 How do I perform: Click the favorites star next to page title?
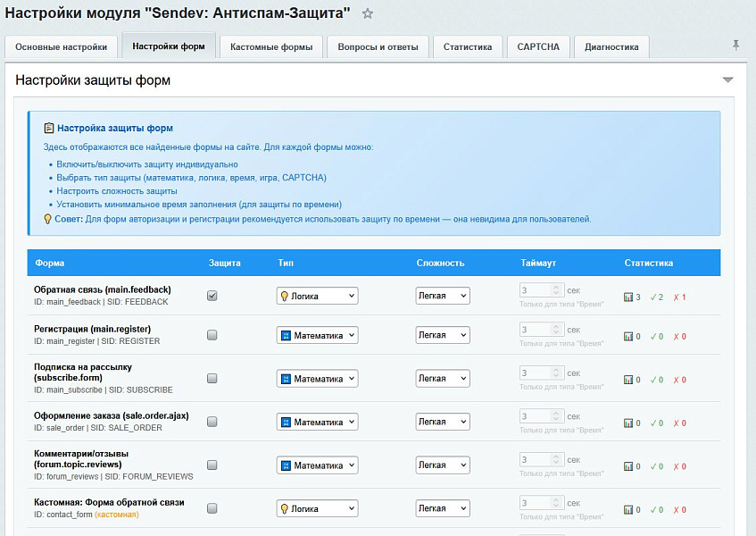click(x=368, y=14)
